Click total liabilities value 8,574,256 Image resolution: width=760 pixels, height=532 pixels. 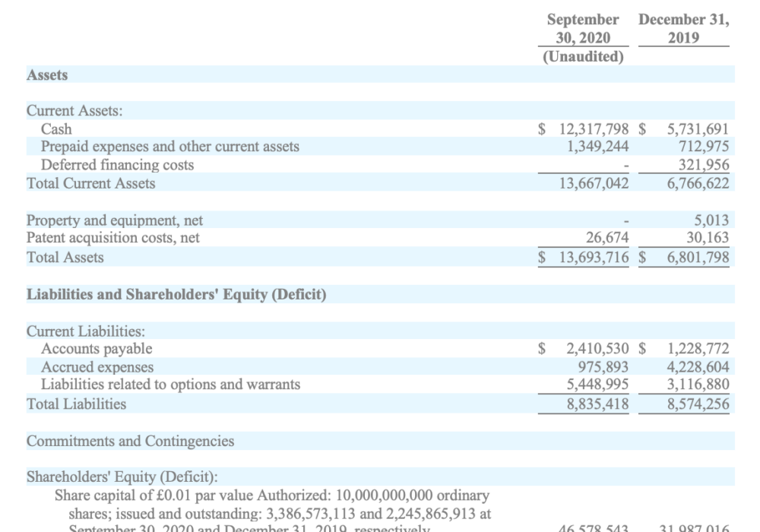click(698, 404)
